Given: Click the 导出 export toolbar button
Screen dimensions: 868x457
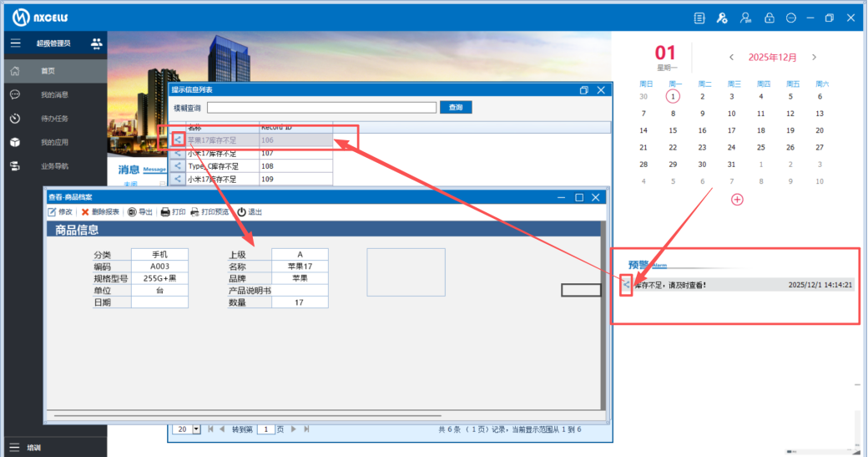Looking at the screenshot, I should [x=132, y=212].
